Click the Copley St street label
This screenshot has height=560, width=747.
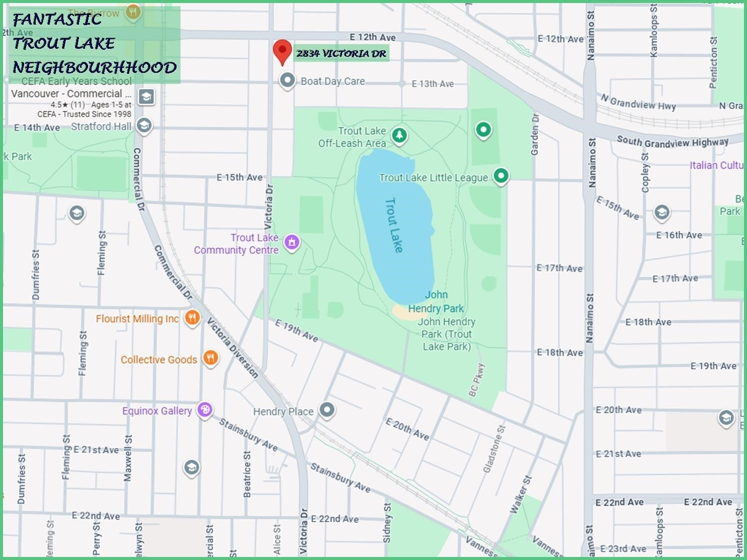(645, 172)
